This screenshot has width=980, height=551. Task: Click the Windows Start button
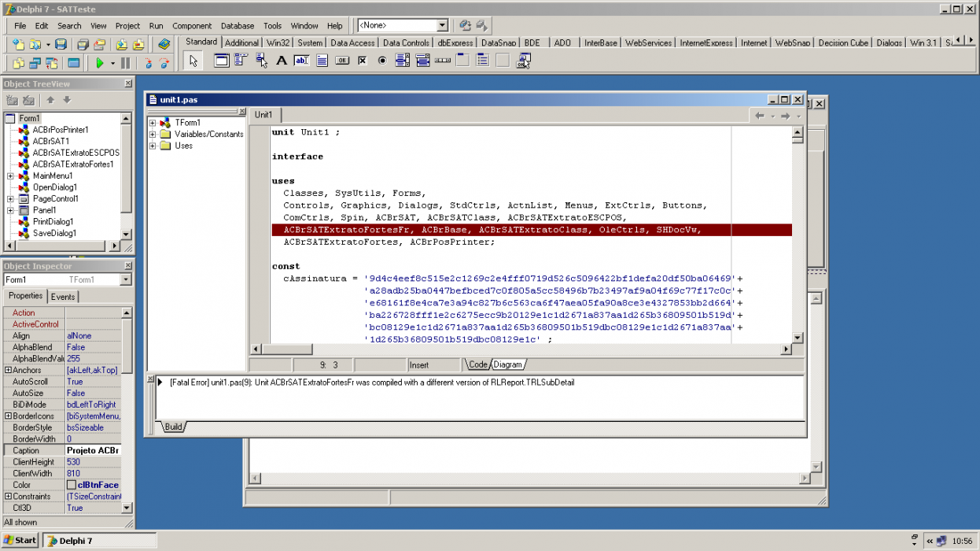point(20,541)
